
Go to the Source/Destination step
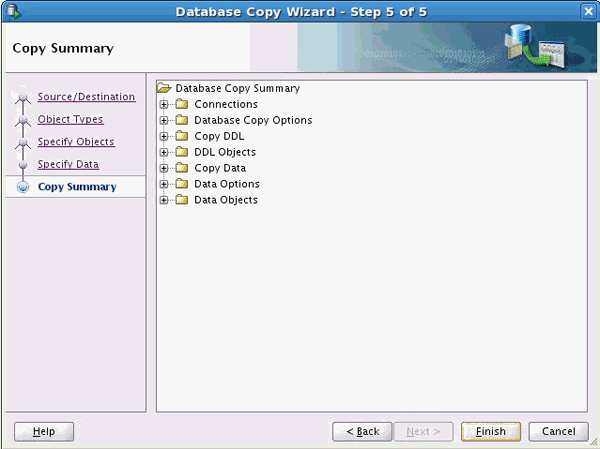click(86, 97)
